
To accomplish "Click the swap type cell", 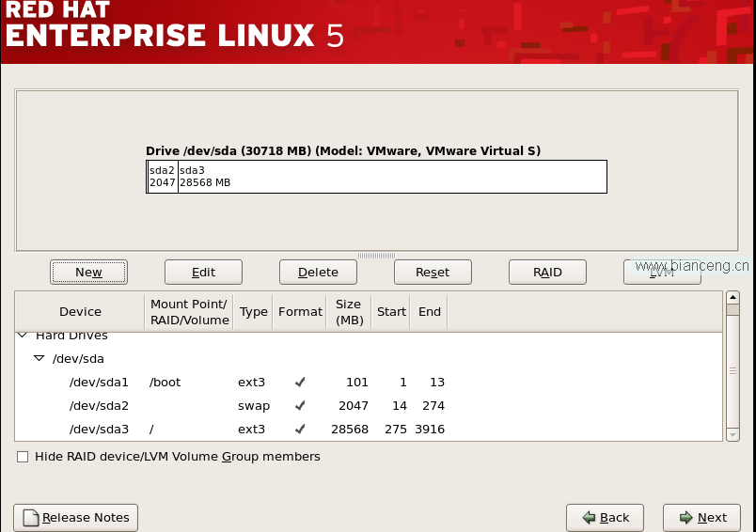I will coord(254,406).
